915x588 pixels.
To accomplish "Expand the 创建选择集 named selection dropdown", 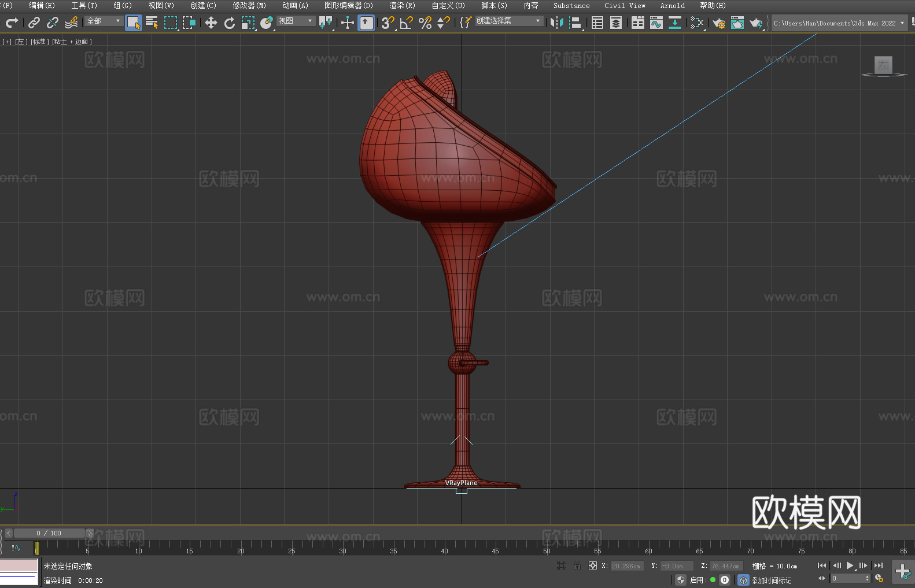I will point(508,21).
